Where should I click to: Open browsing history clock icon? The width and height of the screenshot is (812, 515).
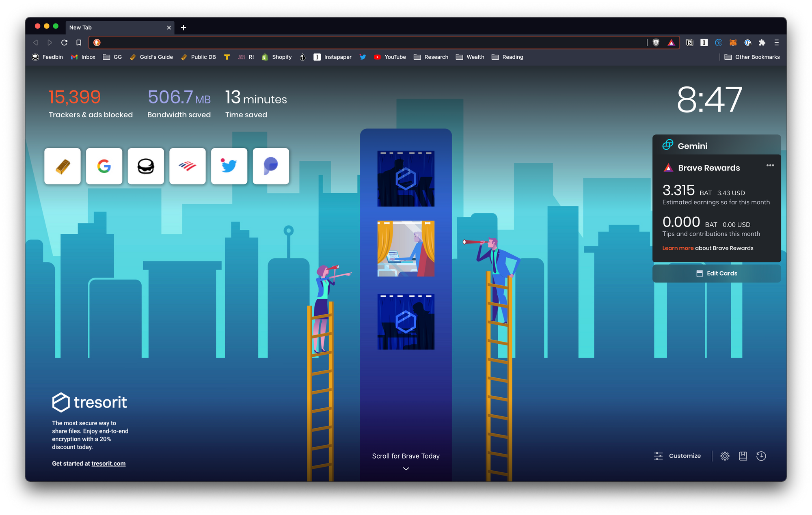pyautogui.click(x=761, y=456)
